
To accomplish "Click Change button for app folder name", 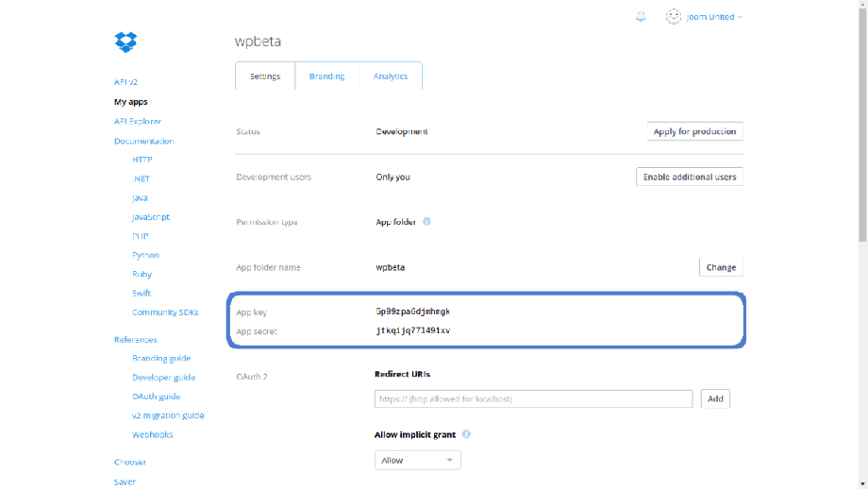I will [721, 267].
